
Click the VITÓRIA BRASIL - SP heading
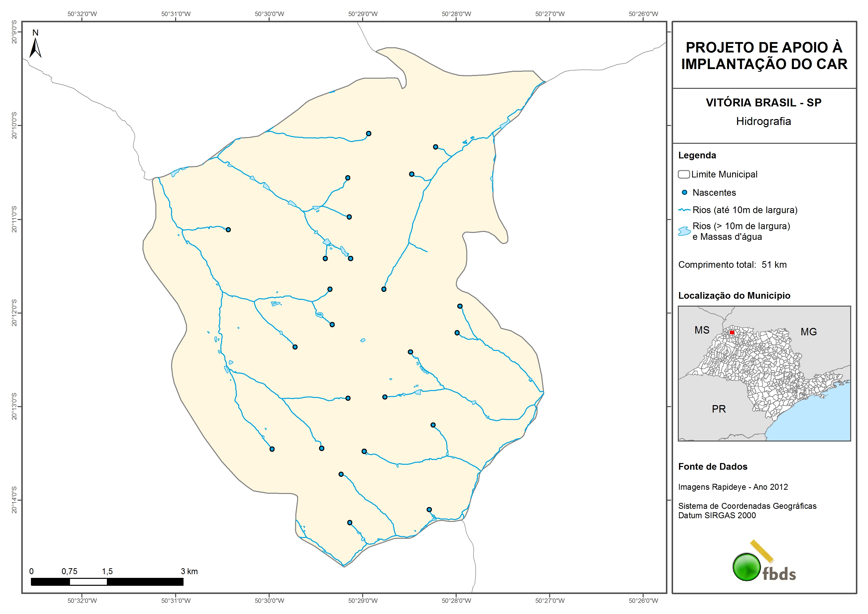(x=763, y=102)
